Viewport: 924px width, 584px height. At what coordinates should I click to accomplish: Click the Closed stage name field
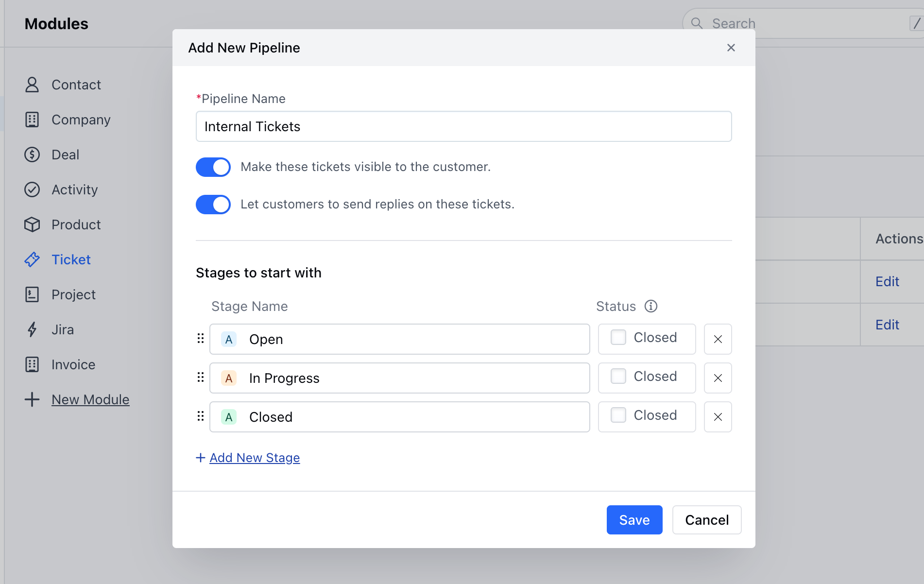click(x=400, y=417)
